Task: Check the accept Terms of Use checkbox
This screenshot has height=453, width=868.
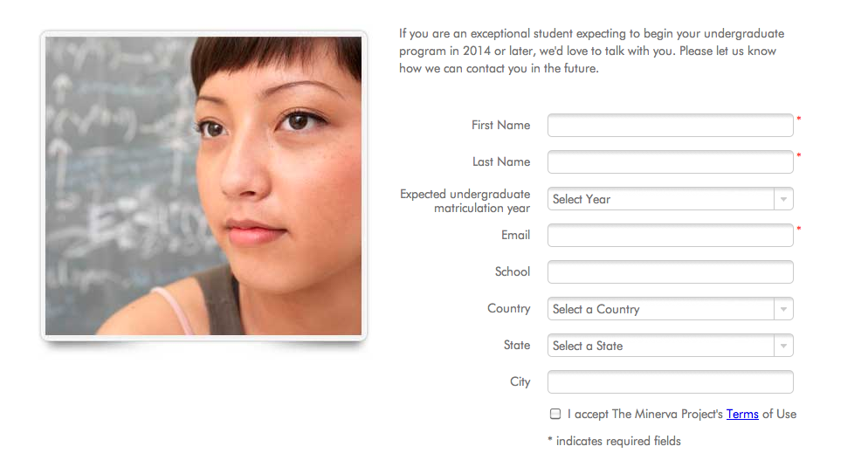Action: [555, 414]
